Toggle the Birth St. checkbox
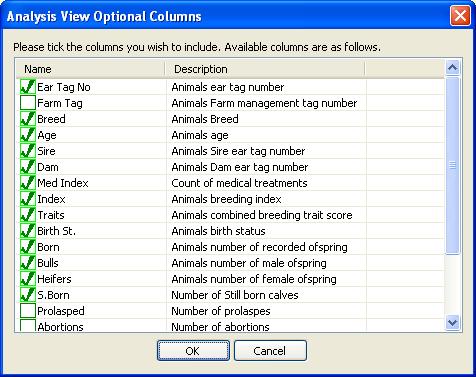476x377 pixels. [28, 231]
